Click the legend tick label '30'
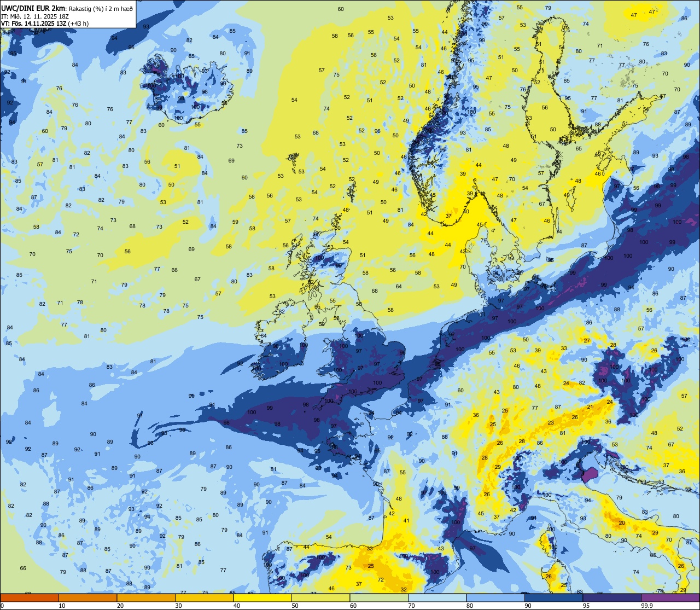This screenshot has height=610, width=700. 178,606
